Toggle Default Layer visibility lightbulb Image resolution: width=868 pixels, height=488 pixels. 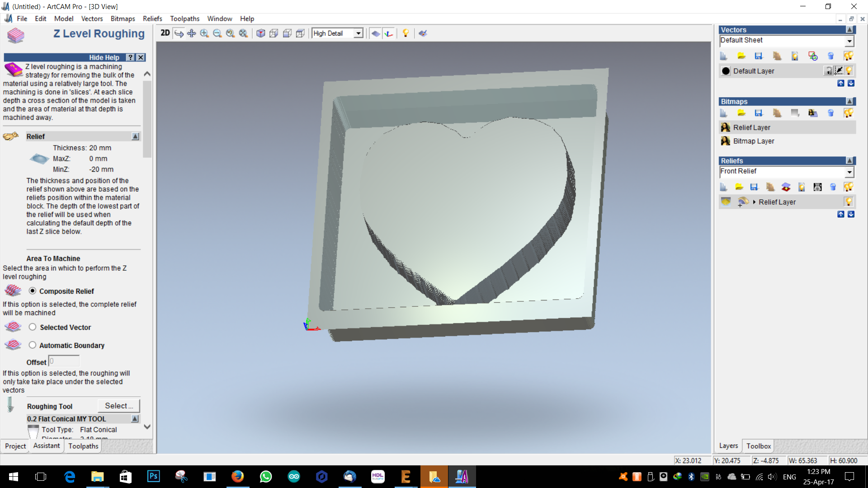849,71
